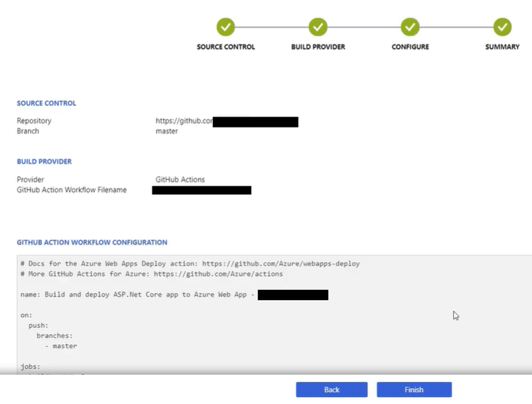Image resolution: width=532 pixels, height=404 pixels.
Task: Click the '# More GitHub Actions for Azure' comment line
Action: [151, 274]
